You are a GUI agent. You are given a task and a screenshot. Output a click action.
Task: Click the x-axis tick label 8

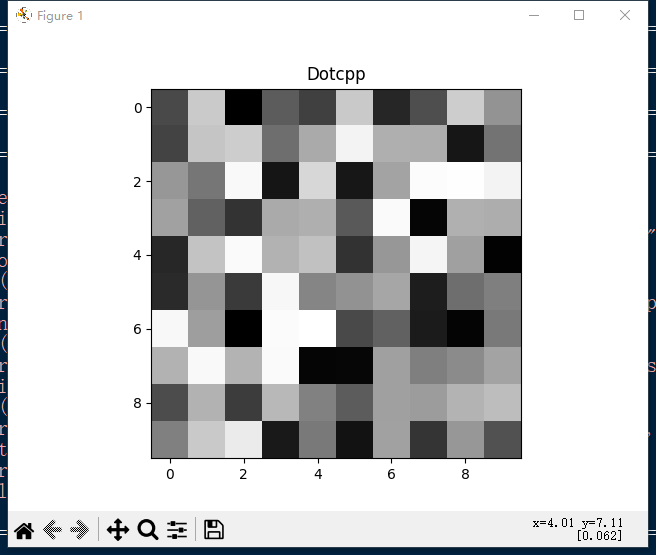point(465,474)
